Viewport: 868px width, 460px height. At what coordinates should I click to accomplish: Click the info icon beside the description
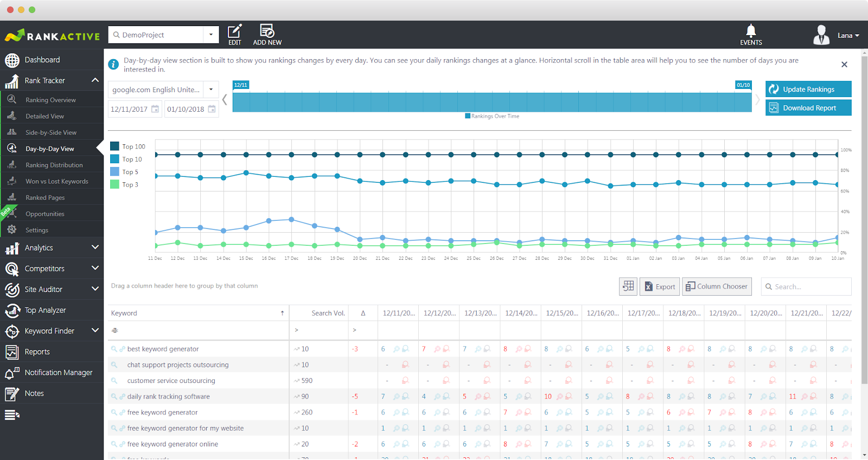(113, 65)
